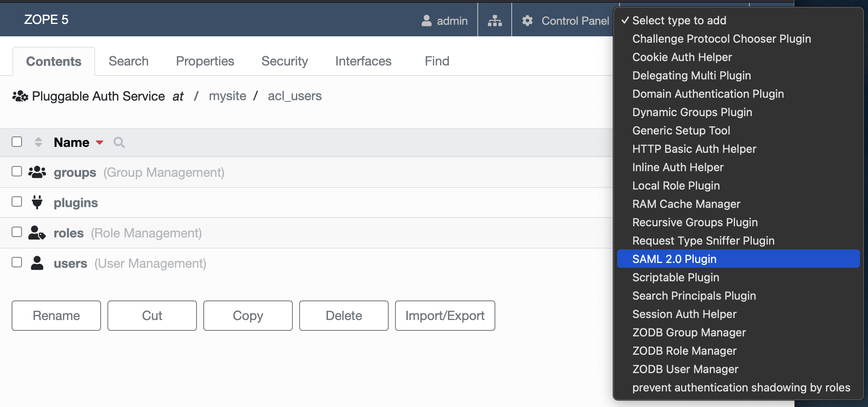Image resolution: width=868 pixels, height=407 pixels.
Task: Click the sitemap tree icon in header
Action: pos(495,20)
